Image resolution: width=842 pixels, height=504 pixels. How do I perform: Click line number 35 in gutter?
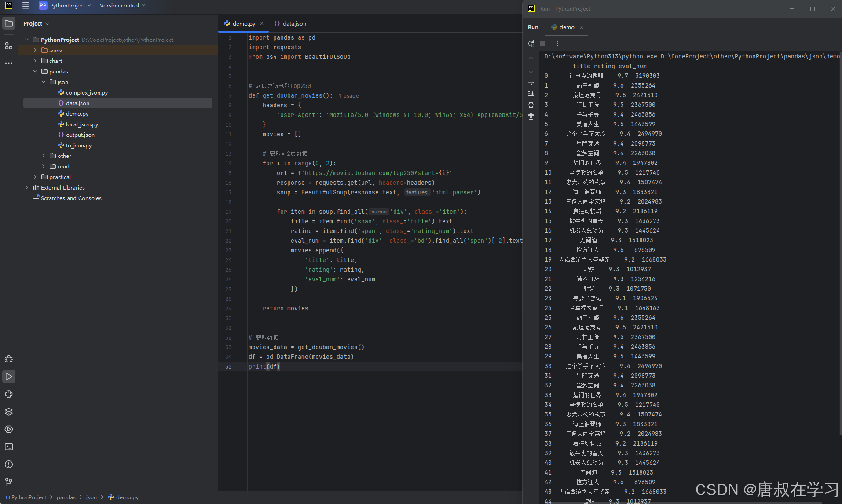[x=228, y=366]
